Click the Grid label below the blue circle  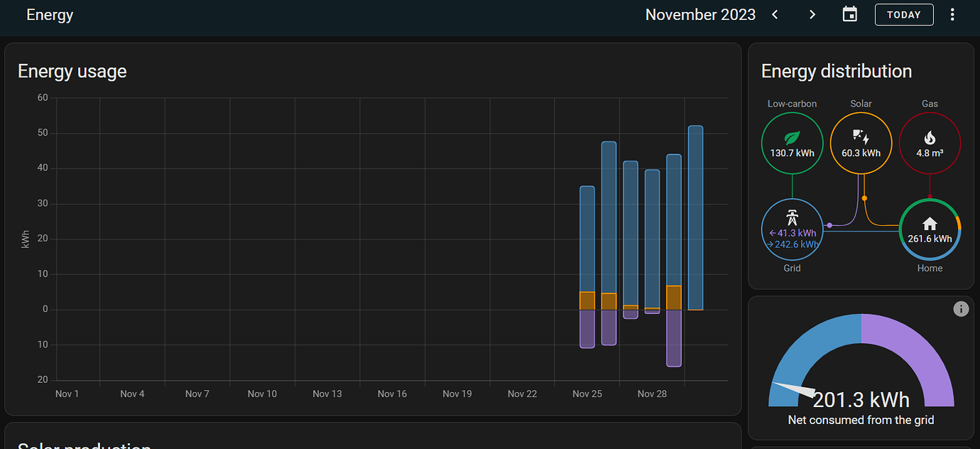tap(792, 268)
